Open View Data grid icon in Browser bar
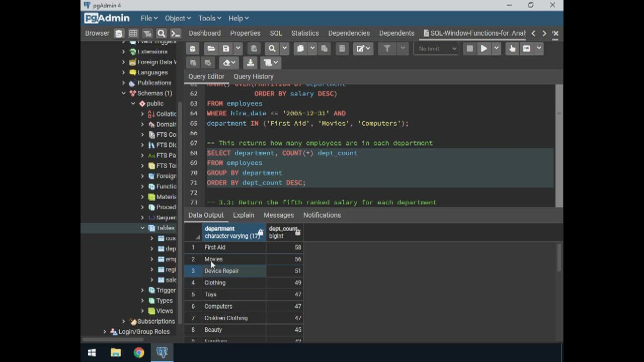Screen dimensions: 644x362 coord(133,34)
